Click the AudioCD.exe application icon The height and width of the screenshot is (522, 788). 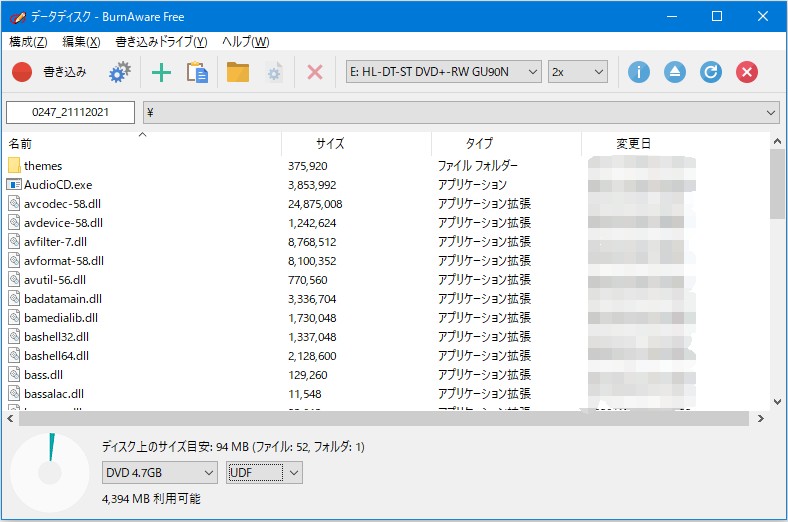click(x=14, y=184)
